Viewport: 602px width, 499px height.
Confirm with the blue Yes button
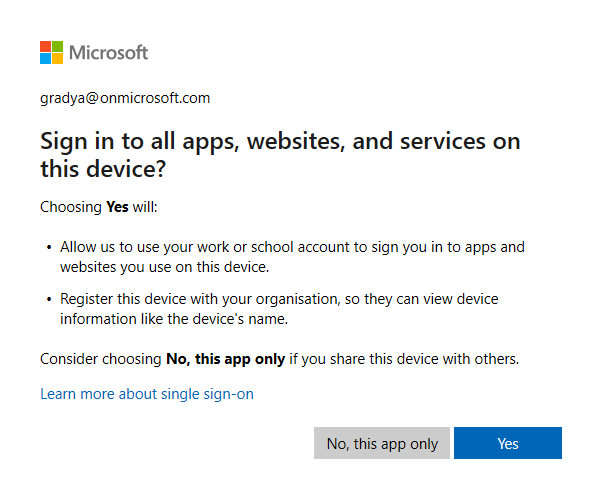tap(507, 443)
